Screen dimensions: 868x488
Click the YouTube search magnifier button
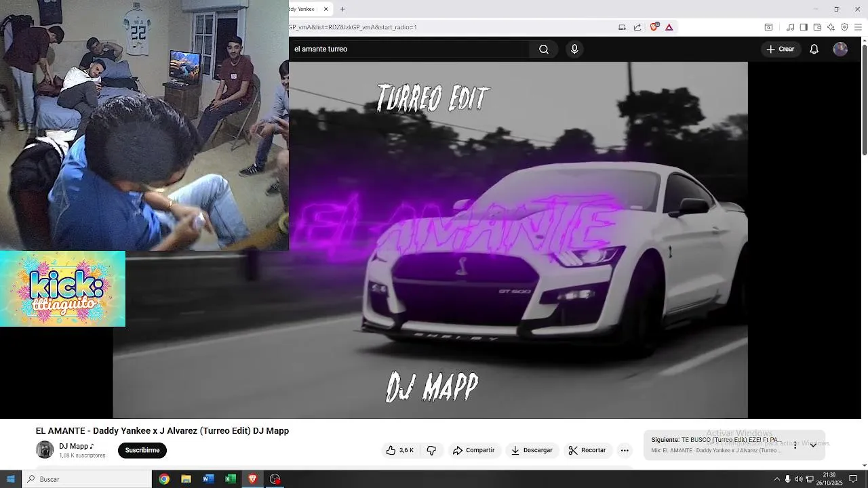coord(544,49)
